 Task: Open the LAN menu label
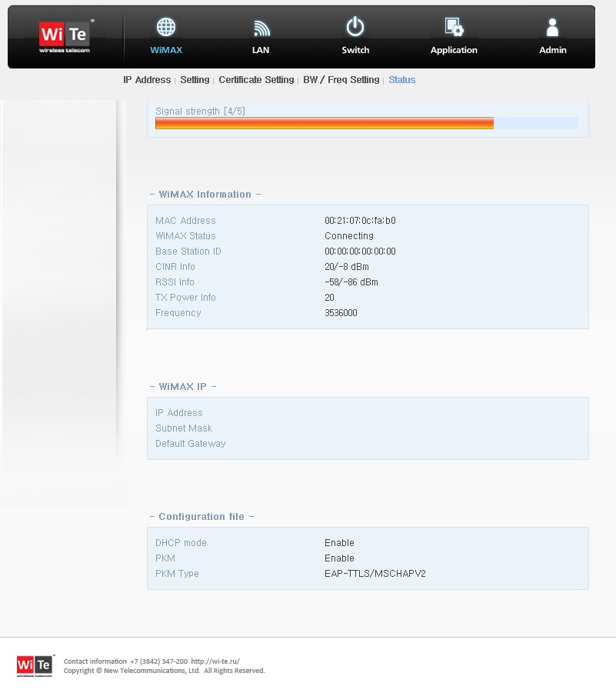tap(261, 50)
